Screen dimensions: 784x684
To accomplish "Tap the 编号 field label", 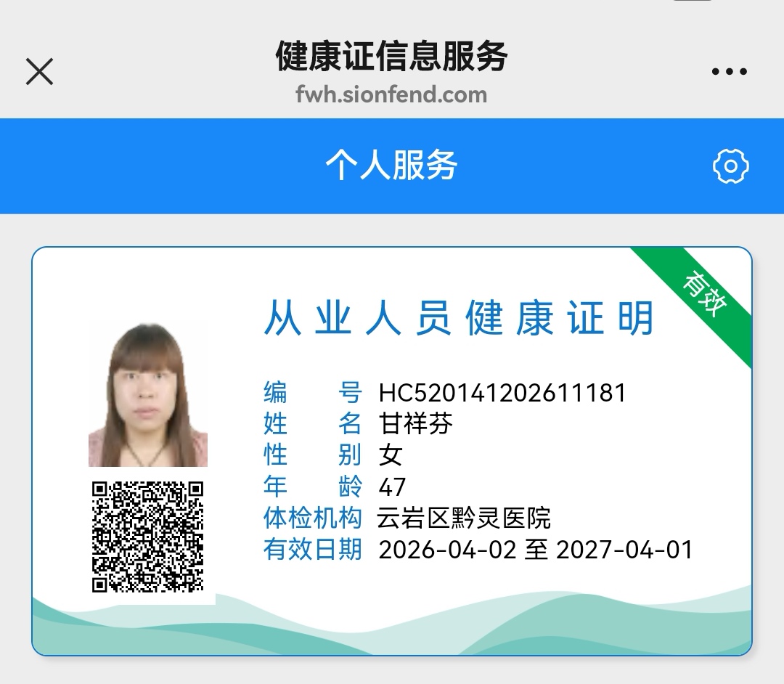I will click(312, 393).
